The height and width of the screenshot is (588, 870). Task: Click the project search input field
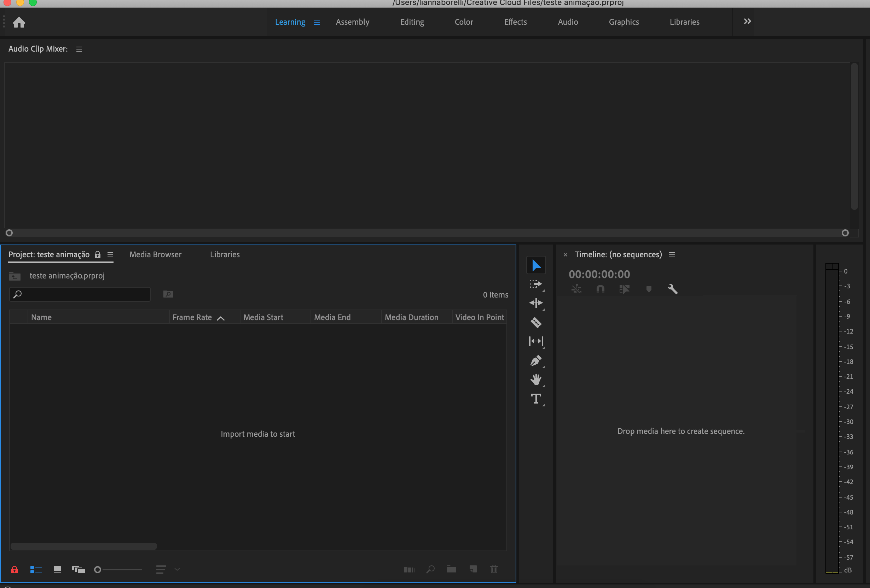click(x=84, y=294)
